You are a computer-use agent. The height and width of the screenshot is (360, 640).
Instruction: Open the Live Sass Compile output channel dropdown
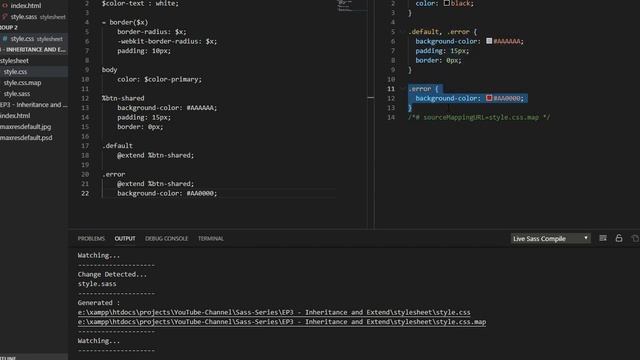pyautogui.click(x=550, y=238)
